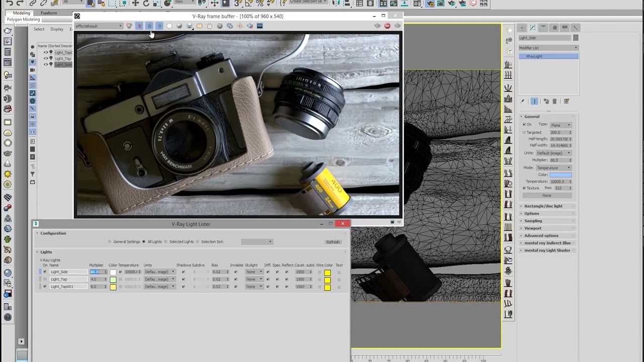Click Configure Modifier Sets icon
The height and width of the screenshot is (362, 644).
coord(567,101)
